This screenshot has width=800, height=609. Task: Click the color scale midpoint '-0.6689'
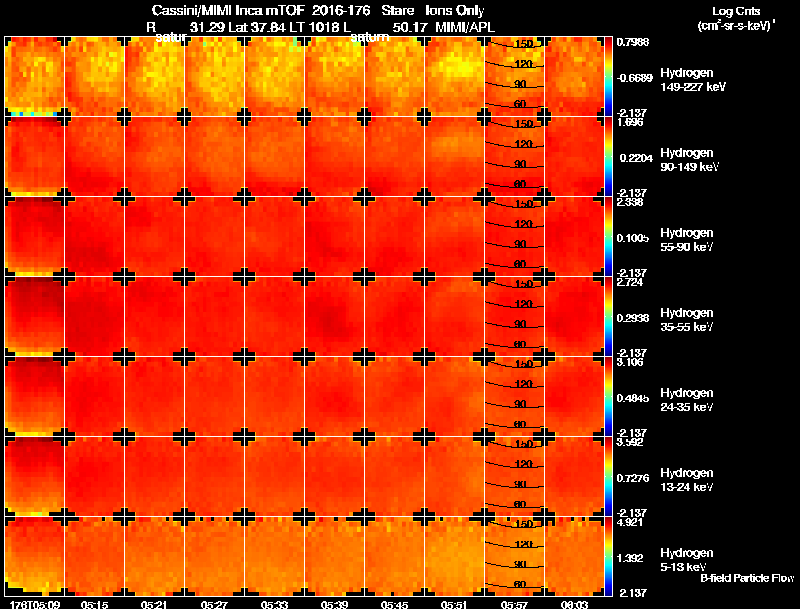click(634, 78)
